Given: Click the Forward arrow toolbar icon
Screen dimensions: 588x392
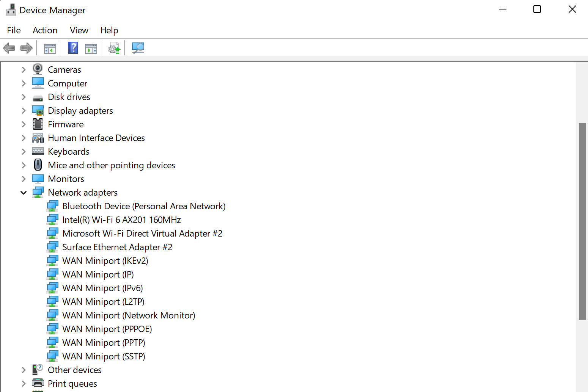Looking at the screenshot, I should pyautogui.click(x=27, y=48).
